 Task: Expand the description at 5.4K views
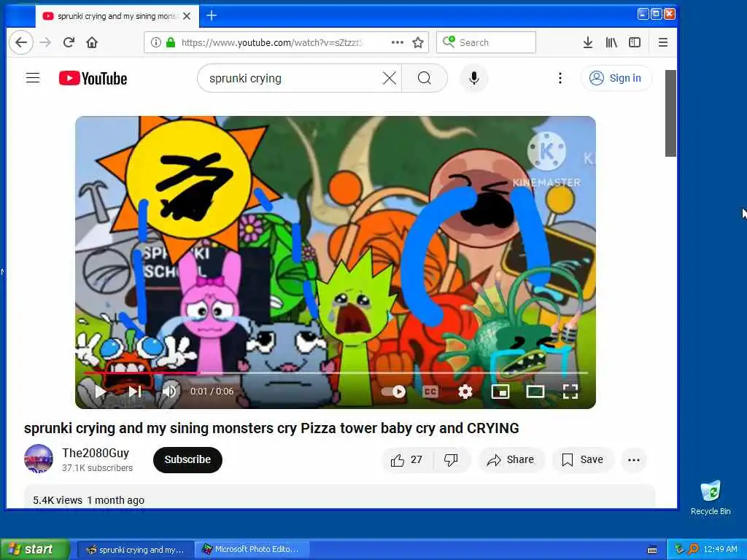(339, 497)
